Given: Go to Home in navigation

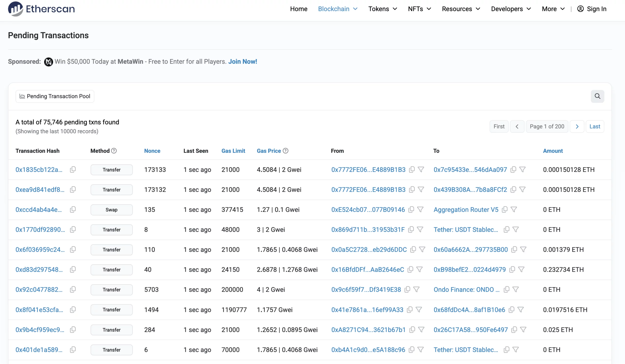Looking at the screenshot, I should pyautogui.click(x=299, y=9).
